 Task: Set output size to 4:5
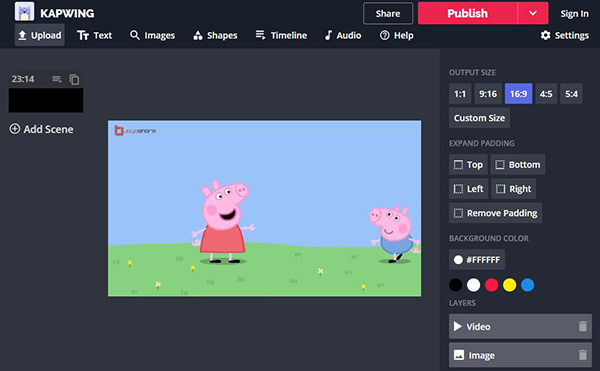[x=546, y=94]
